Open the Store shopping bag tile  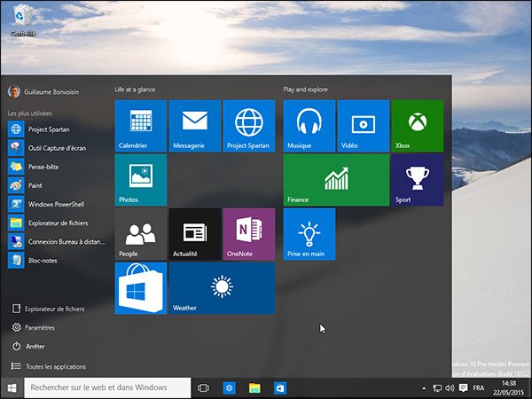pos(141,288)
